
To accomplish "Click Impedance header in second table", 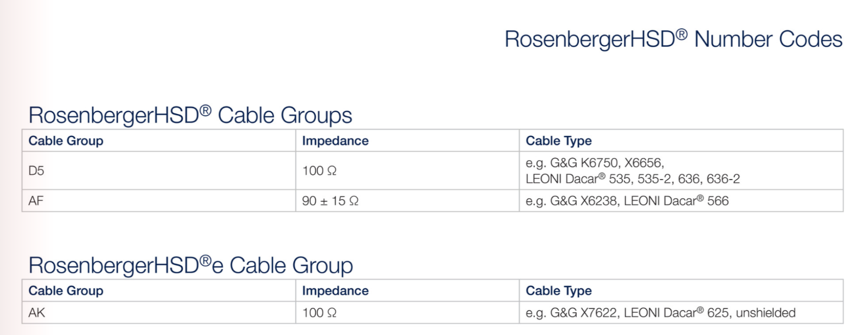I will tap(335, 290).
